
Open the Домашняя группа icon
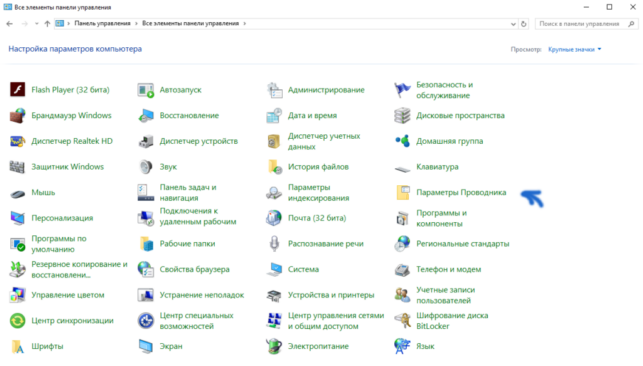pyautogui.click(x=402, y=141)
